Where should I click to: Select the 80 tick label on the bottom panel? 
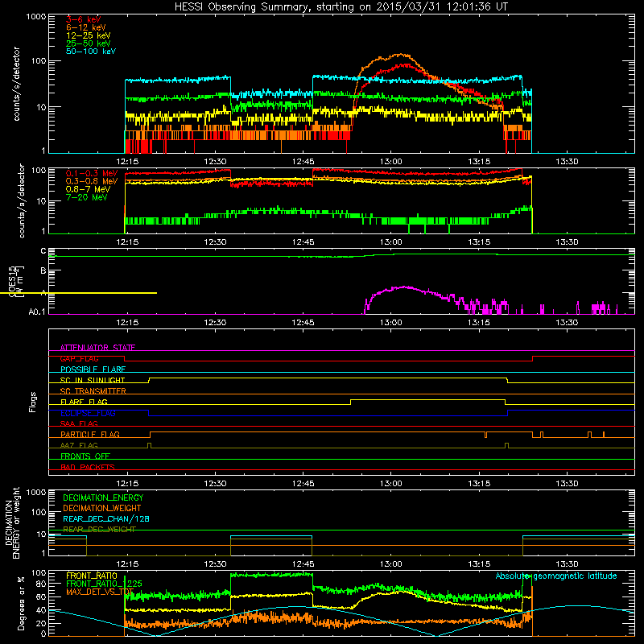click(x=42, y=584)
